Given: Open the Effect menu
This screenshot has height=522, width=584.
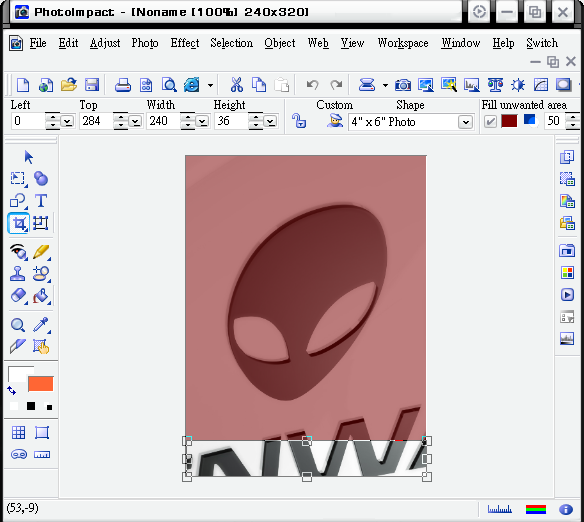Looking at the screenshot, I should (x=185, y=43).
